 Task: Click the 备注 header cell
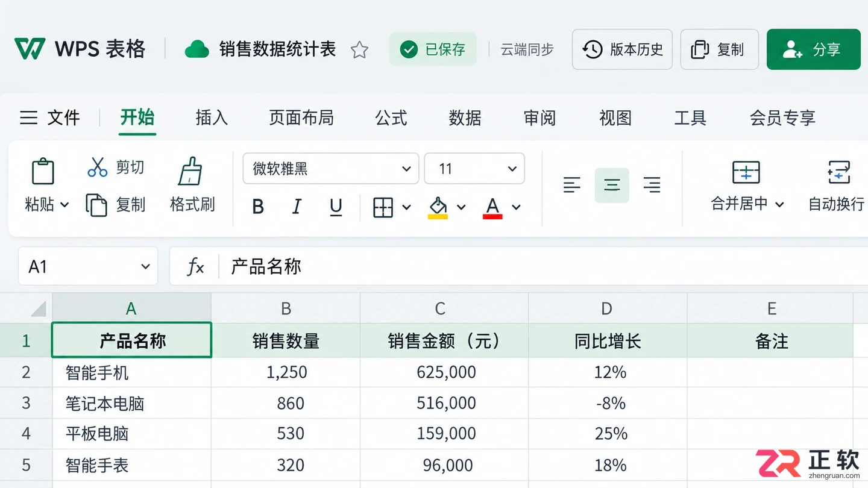(x=770, y=341)
